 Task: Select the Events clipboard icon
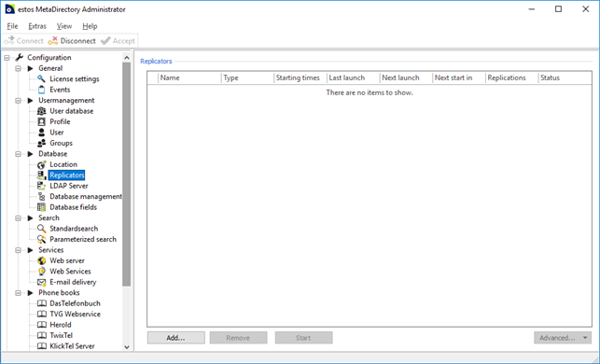(41, 90)
